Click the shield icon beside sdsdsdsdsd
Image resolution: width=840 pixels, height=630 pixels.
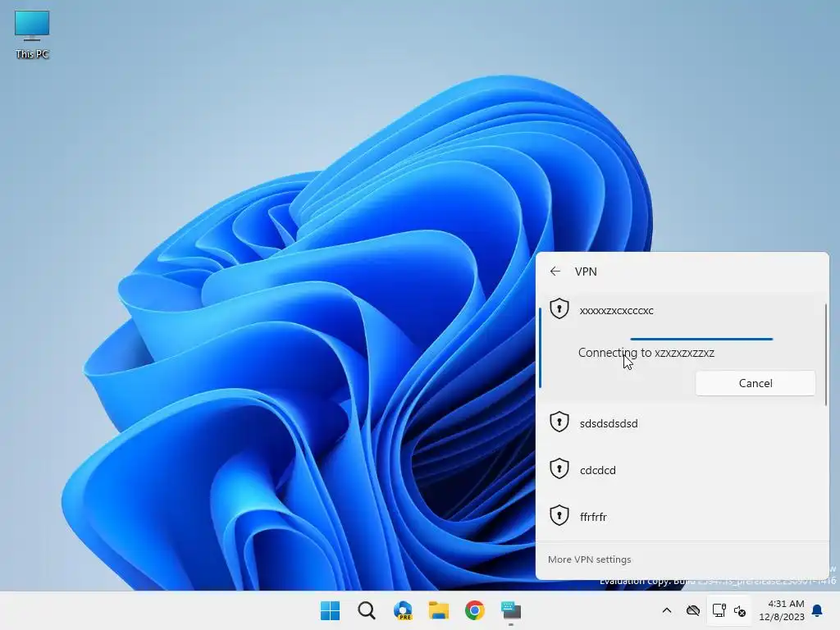[559, 422]
